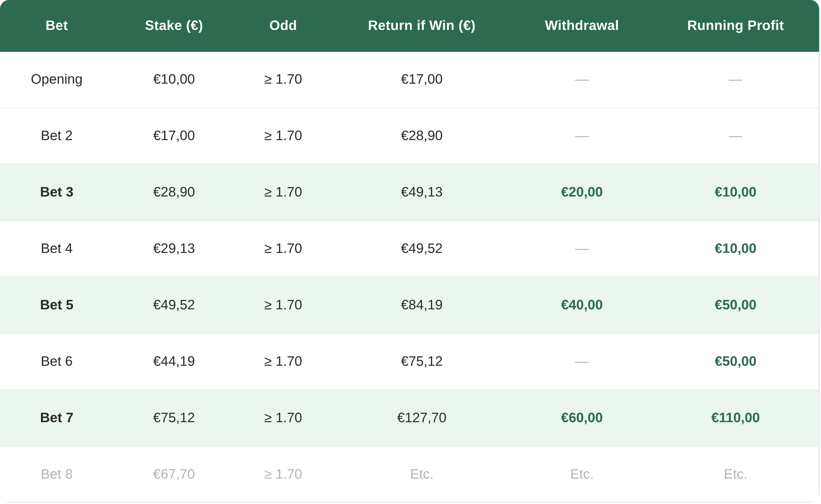Click the '€40,00' withdrawal value
Viewport: 821px width, 504px height.
(582, 305)
